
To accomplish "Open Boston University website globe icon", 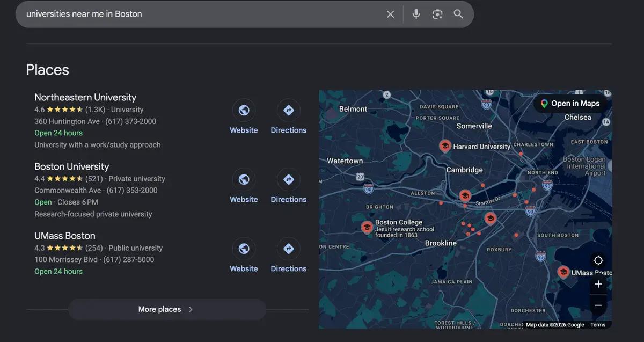I will pos(244,179).
